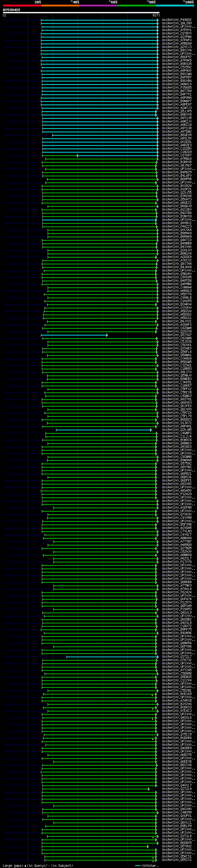The width and height of the screenshot is (197, 868).
Task: Select UniRef100_Q2KJW5 label
Action: pos(177,430)
